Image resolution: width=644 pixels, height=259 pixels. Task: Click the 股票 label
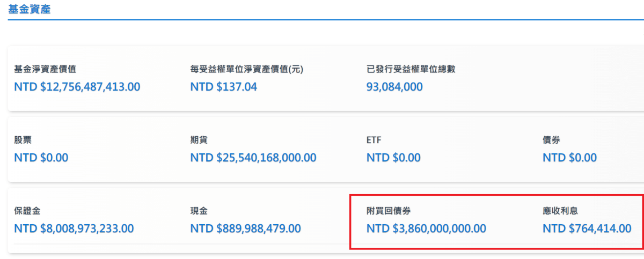[23, 140]
